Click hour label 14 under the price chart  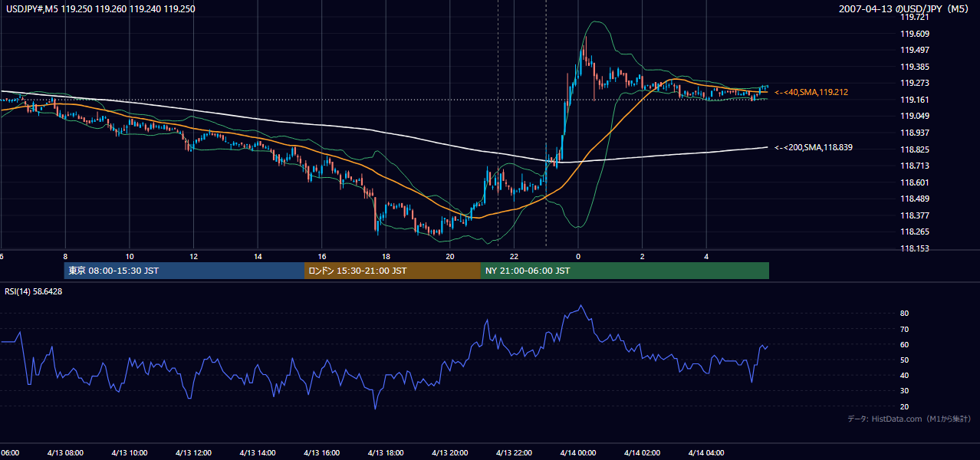coord(258,256)
